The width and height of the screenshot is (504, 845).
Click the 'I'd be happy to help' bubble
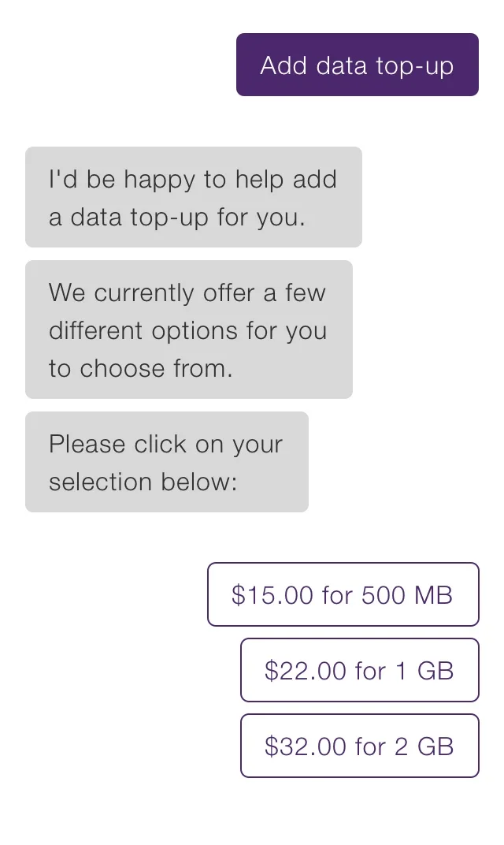(193, 196)
